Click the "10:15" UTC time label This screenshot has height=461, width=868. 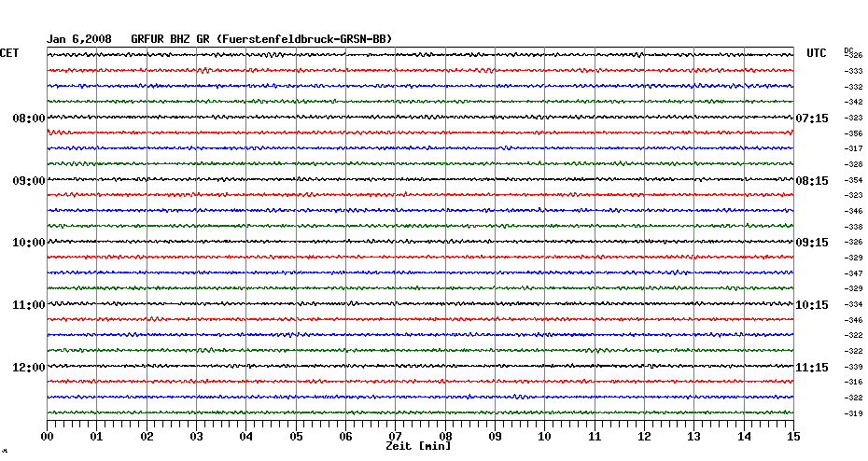(x=812, y=305)
